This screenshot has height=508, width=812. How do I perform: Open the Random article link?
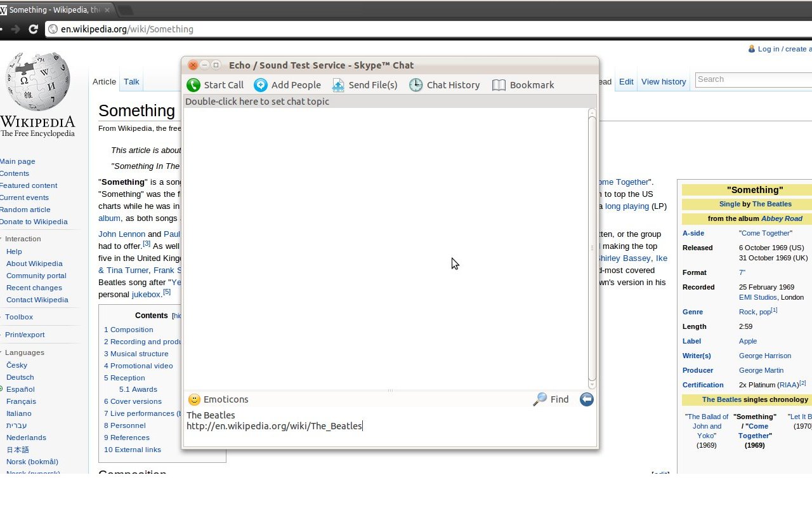25,210
